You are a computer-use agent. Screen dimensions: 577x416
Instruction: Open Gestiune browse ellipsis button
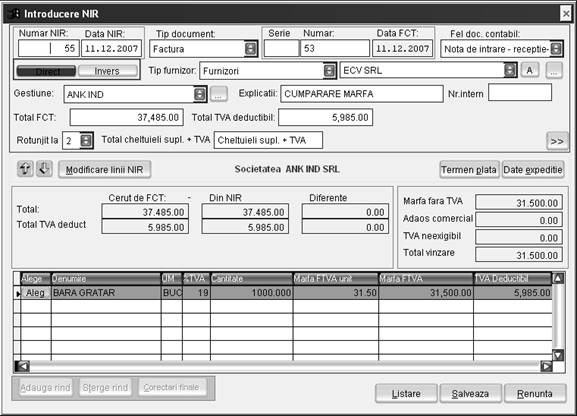point(218,94)
